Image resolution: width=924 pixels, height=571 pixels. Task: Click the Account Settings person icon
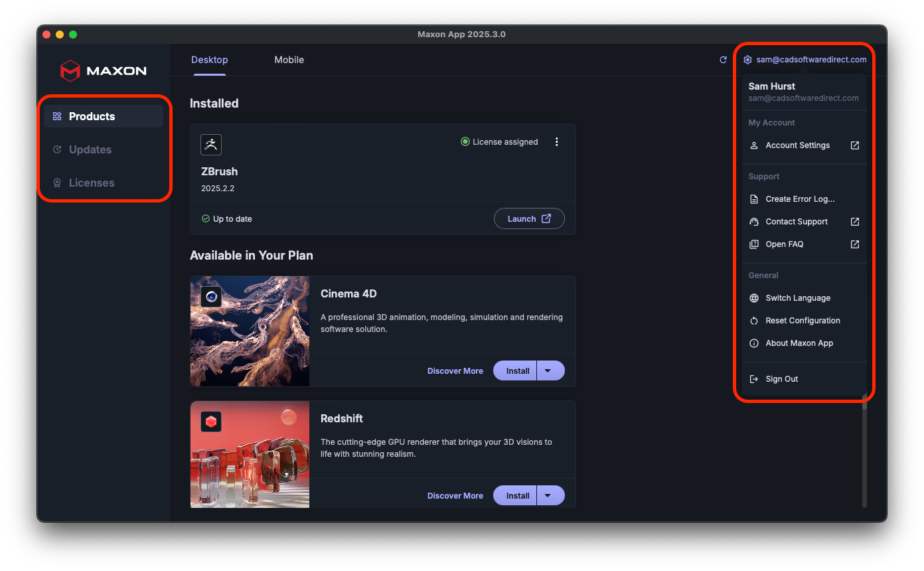tap(753, 145)
